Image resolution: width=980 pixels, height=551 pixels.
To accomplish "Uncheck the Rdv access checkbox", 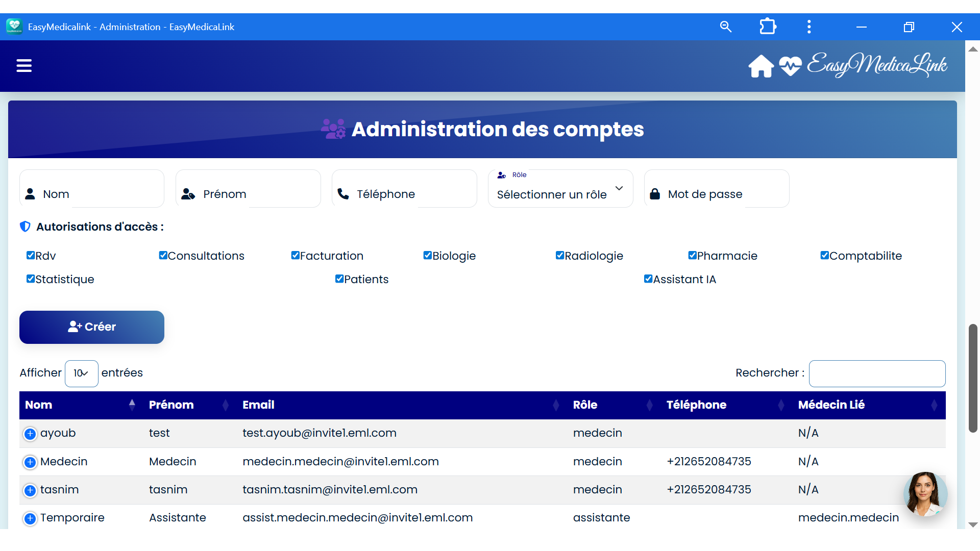I will (x=31, y=255).
